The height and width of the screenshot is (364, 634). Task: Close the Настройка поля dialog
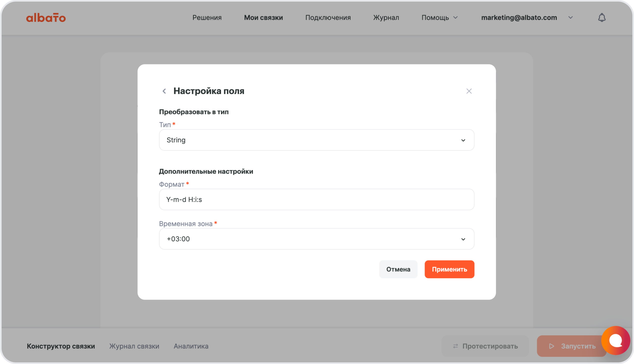click(469, 91)
